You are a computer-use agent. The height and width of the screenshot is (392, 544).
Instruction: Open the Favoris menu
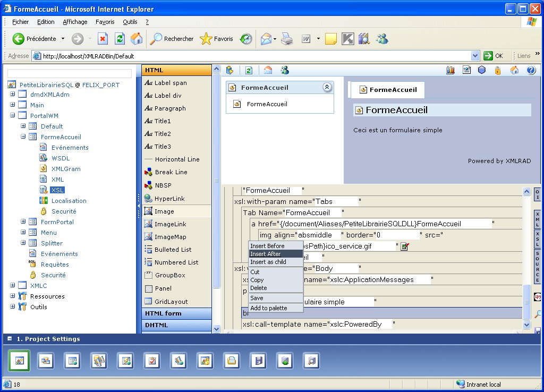pos(105,22)
